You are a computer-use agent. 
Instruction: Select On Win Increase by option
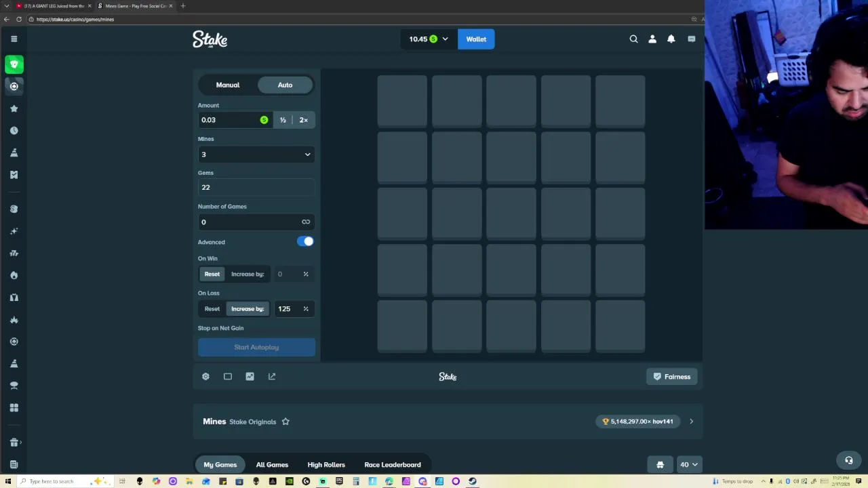tap(248, 274)
